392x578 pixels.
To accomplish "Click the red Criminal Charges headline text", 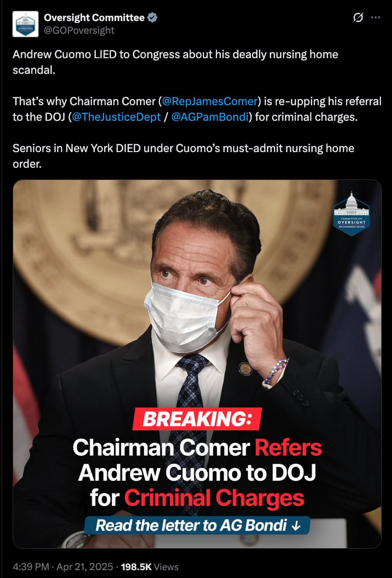I will 215,498.
